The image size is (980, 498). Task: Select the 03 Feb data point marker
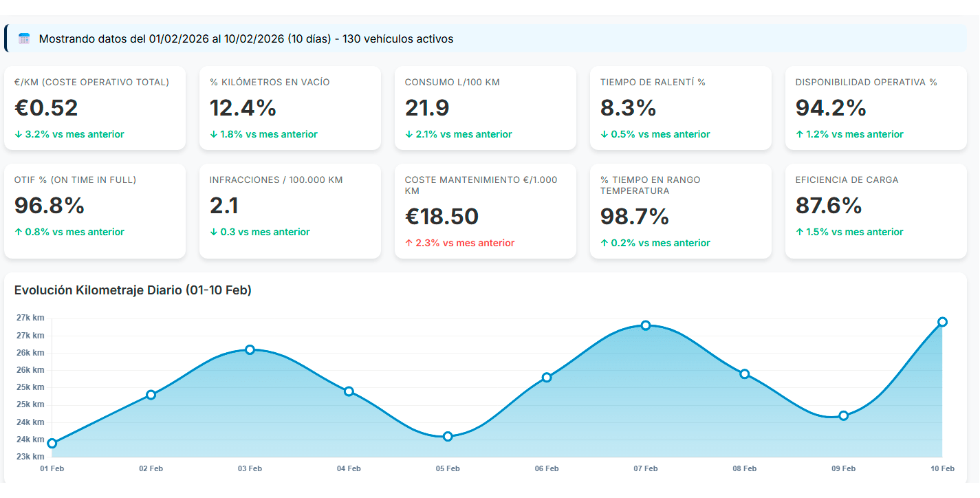pos(250,349)
